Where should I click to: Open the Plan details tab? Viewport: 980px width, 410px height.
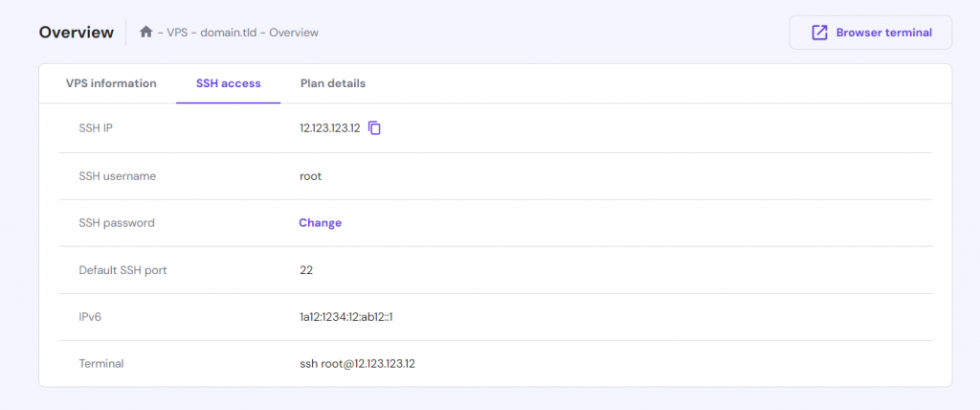pos(333,83)
